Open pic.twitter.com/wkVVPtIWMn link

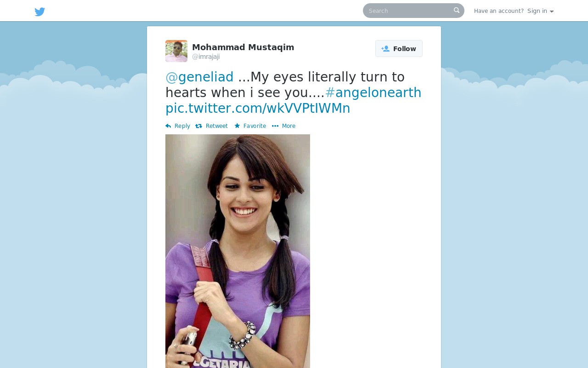pos(258,108)
